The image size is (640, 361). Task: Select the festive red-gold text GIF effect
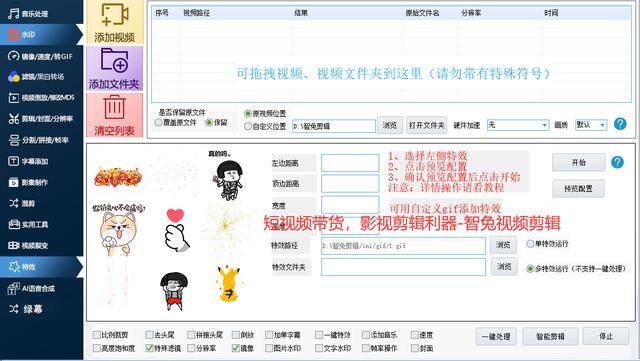118,178
